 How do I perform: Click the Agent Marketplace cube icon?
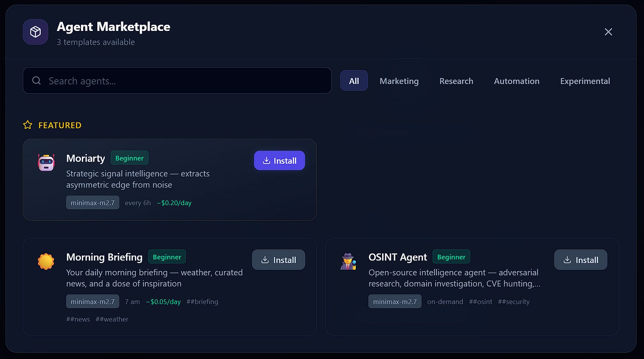tap(35, 32)
